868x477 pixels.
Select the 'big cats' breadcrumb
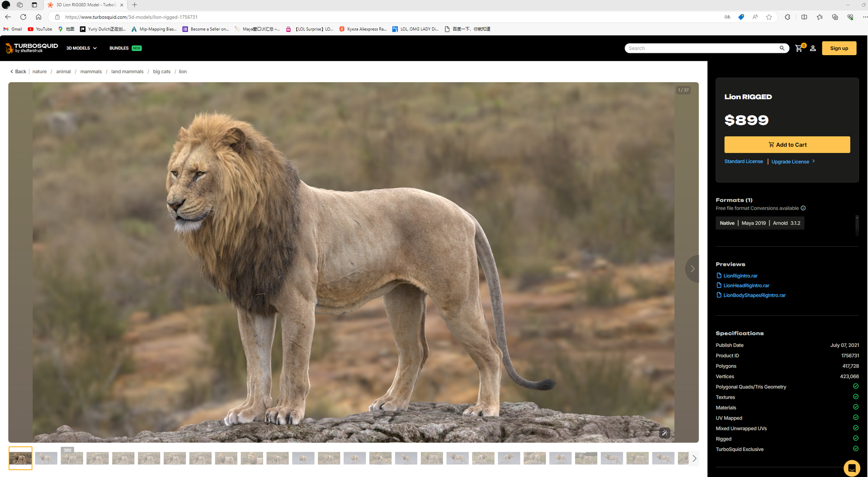[161, 72]
